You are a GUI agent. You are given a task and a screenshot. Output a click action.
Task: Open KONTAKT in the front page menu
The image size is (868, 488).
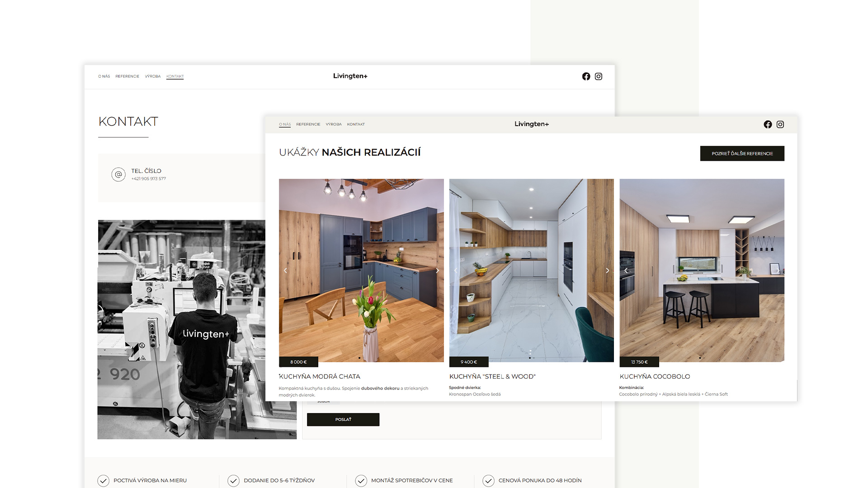click(356, 124)
